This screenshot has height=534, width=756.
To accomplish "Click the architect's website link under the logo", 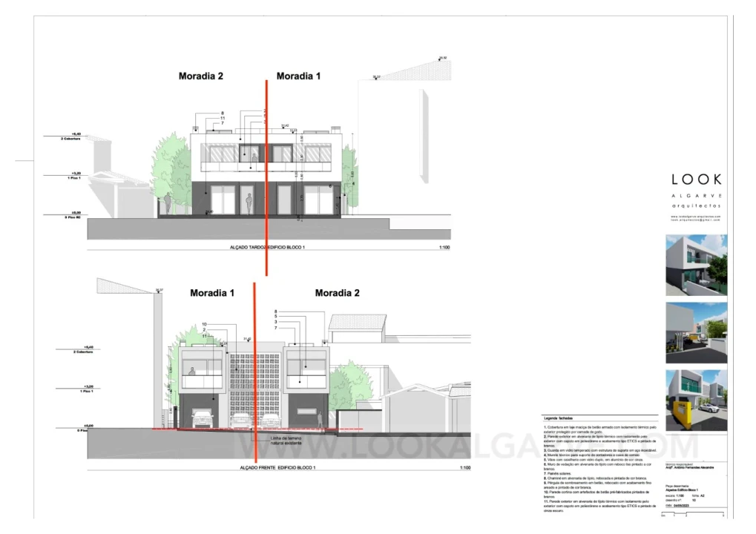I will tap(695, 216).
